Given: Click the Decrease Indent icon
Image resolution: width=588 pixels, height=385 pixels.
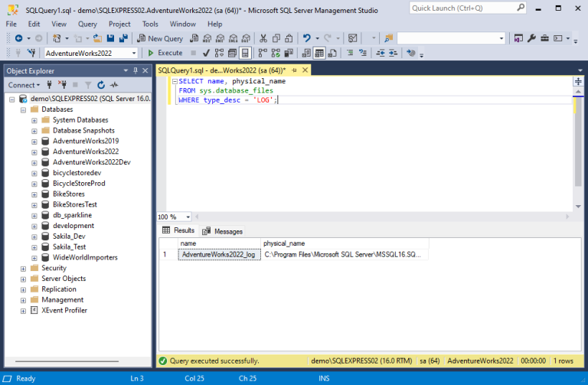Looking at the screenshot, I should click(381, 53).
